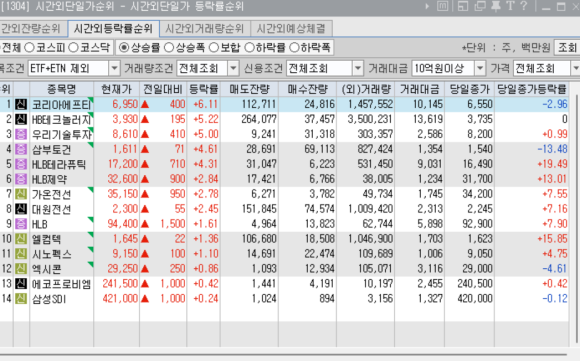
Task: Open the 거래대금 10억원이상 dropdown
Action: tap(480, 68)
